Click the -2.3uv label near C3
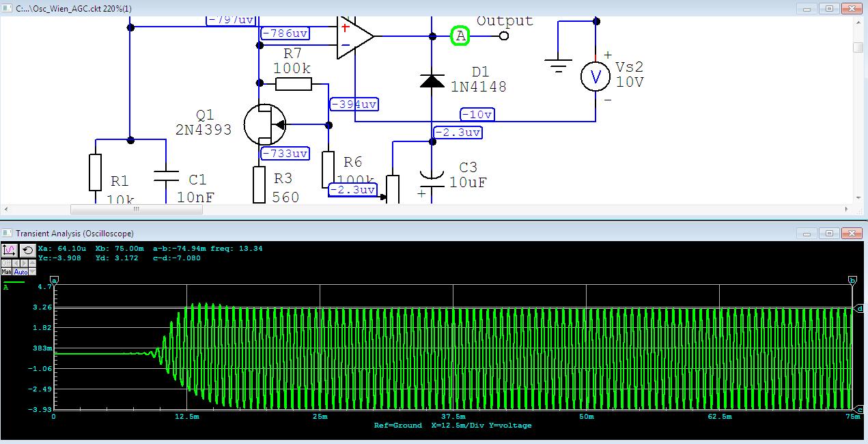868x444 pixels. point(458,132)
